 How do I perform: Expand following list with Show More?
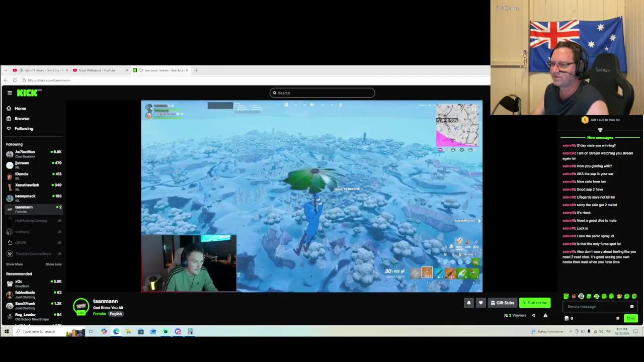point(14,264)
